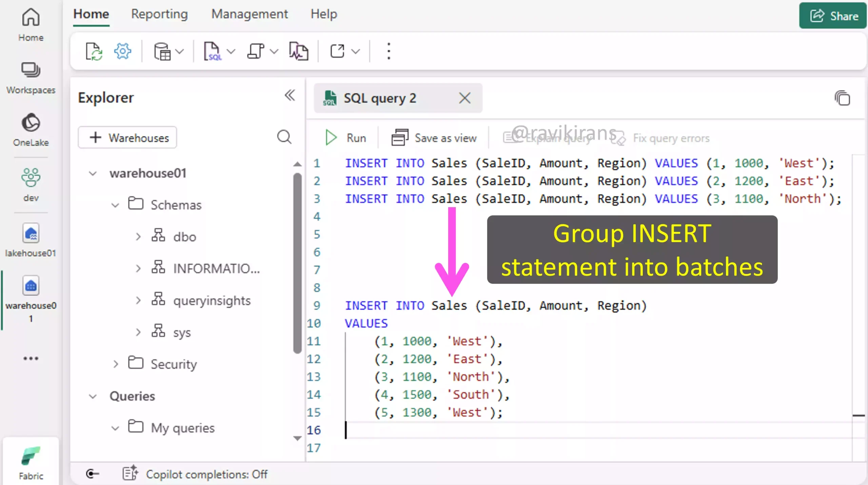The height and width of the screenshot is (485, 868).
Task: Switch to the Reporting tab
Action: [159, 14]
